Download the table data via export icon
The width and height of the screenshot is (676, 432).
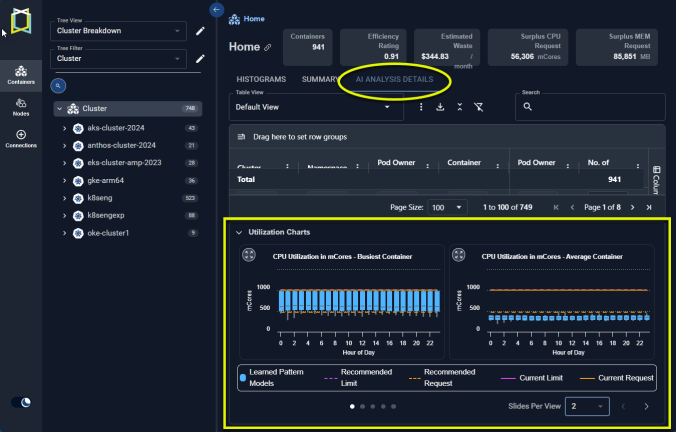[x=440, y=107]
